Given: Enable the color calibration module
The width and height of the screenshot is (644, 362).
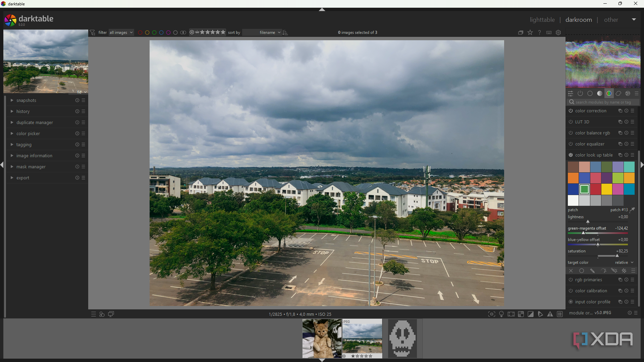Looking at the screenshot, I should [571, 291].
